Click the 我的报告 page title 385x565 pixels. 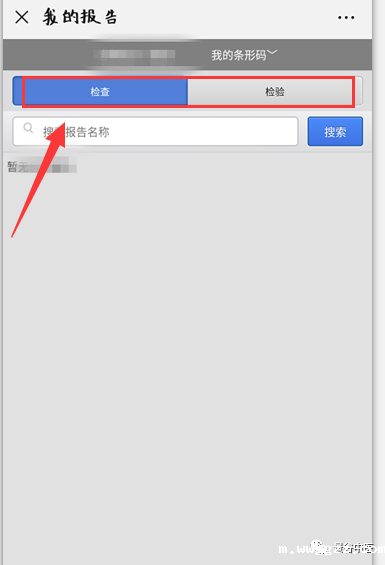point(80,17)
